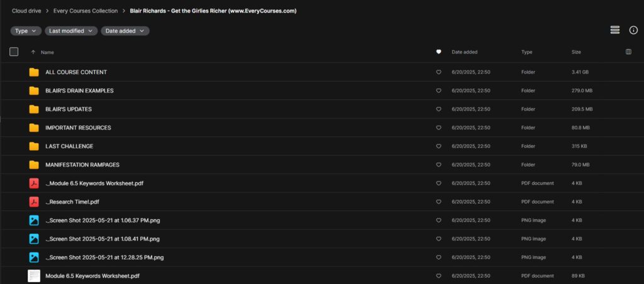Favorite Module 6.5 Keywords Worksheet.pdf (89 KB)
Screen dimensions: 644x284
tap(438, 276)
